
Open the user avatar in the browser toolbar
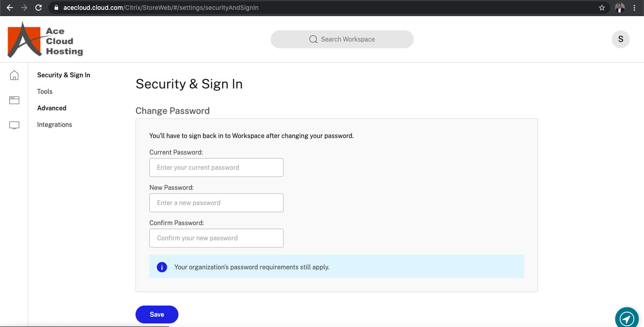point(619,8)
